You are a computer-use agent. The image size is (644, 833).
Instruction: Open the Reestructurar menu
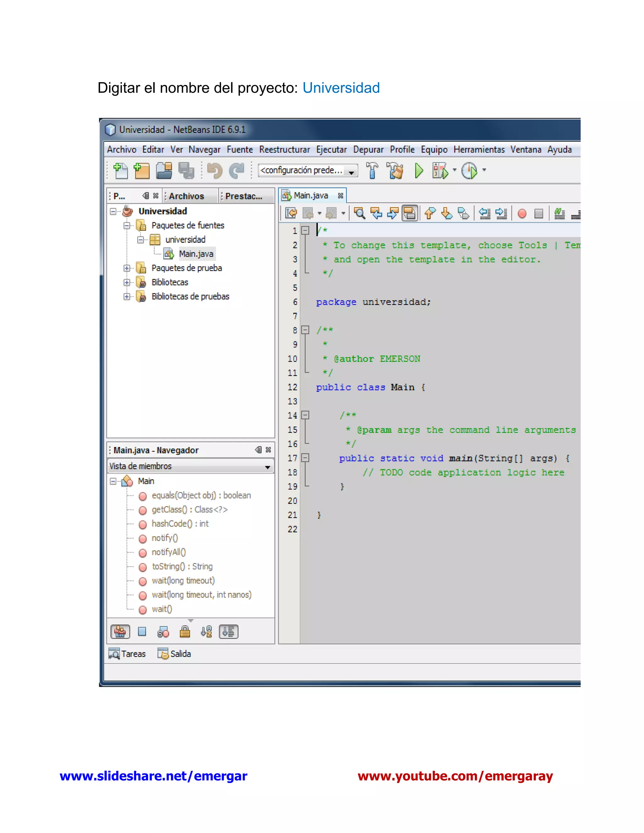[x=284, y=150]
